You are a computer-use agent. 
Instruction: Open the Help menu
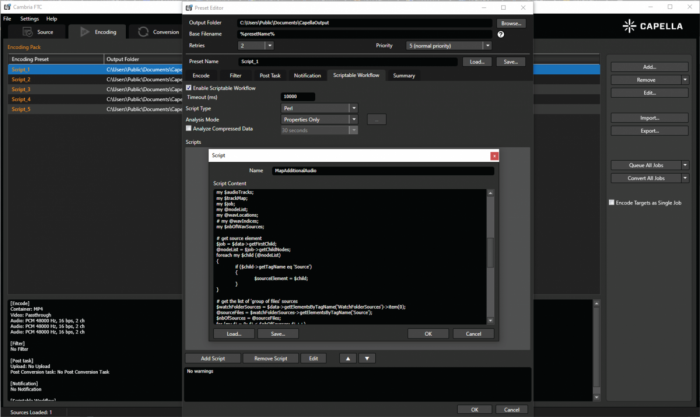click(52, 19)
